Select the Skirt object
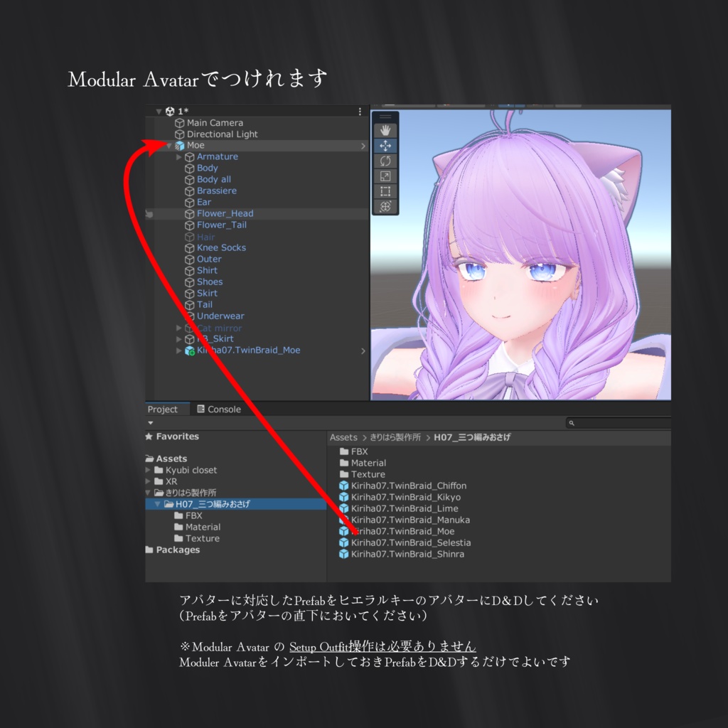728x728 pixels. 207,293
